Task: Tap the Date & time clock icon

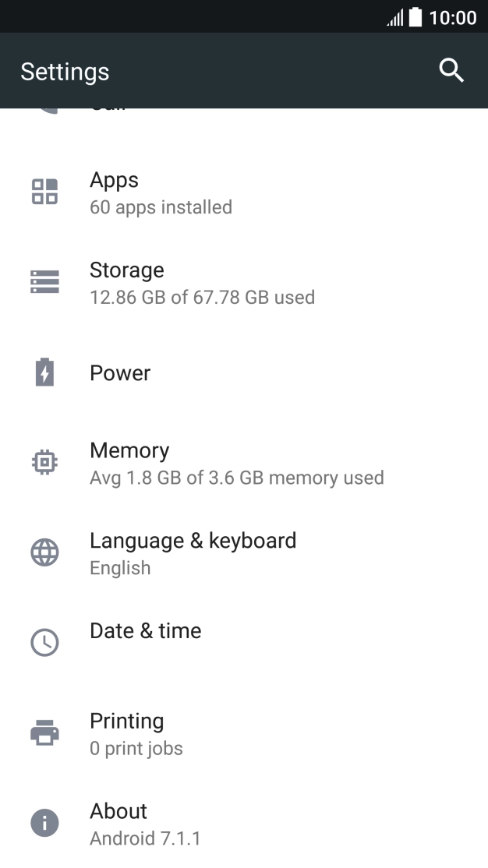Action: click(x=45, y=642)
